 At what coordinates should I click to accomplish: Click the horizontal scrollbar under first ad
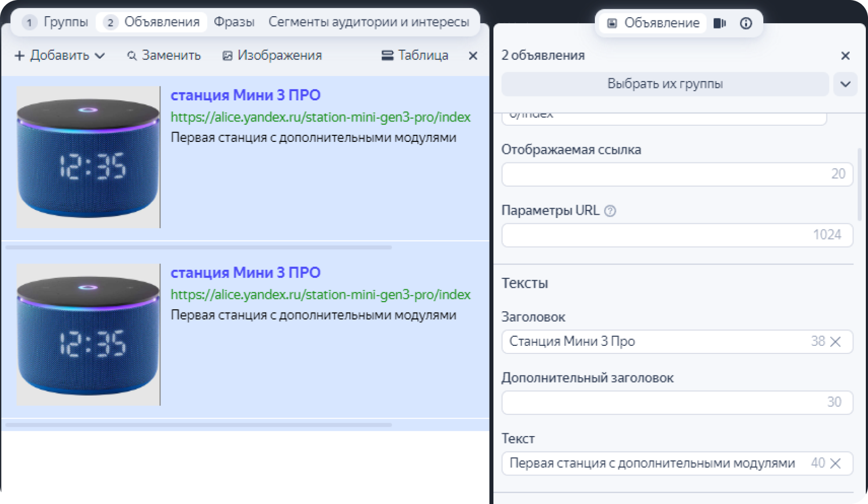pos(199,247)
